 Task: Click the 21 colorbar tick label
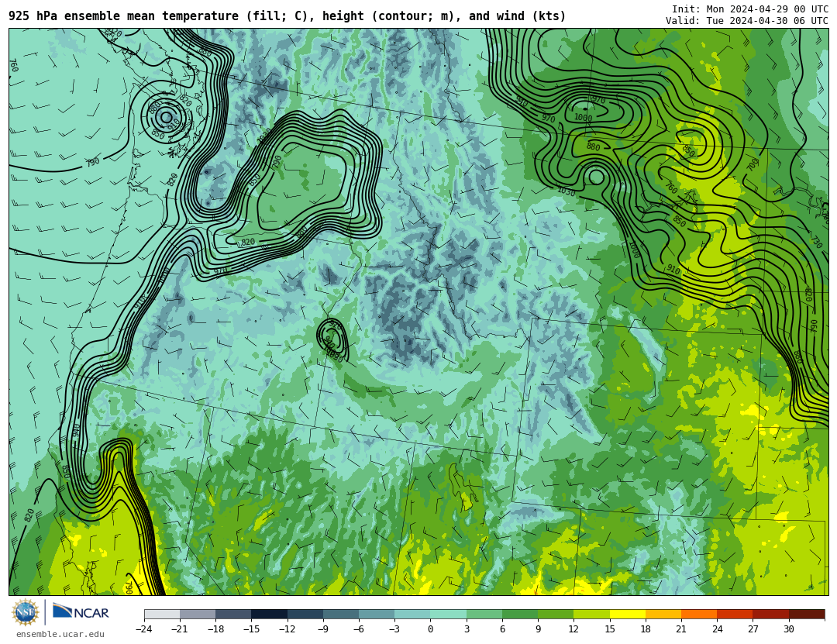681,629
